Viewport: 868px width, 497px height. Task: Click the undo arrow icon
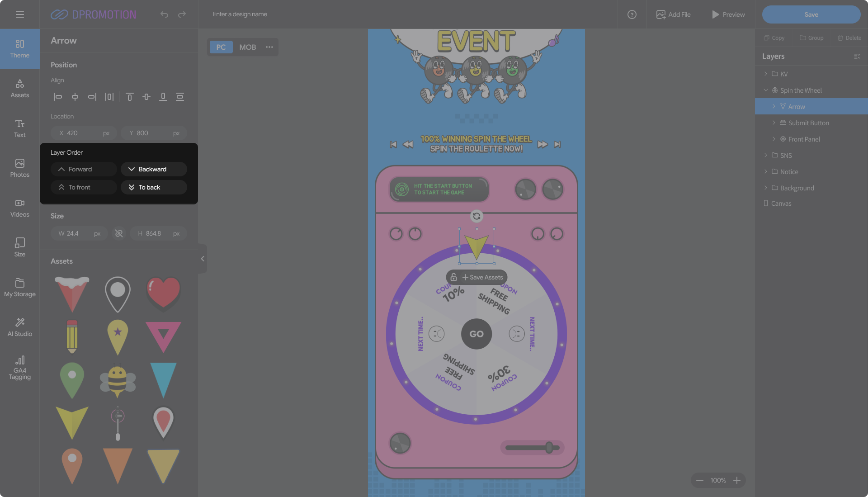(164, 14)
